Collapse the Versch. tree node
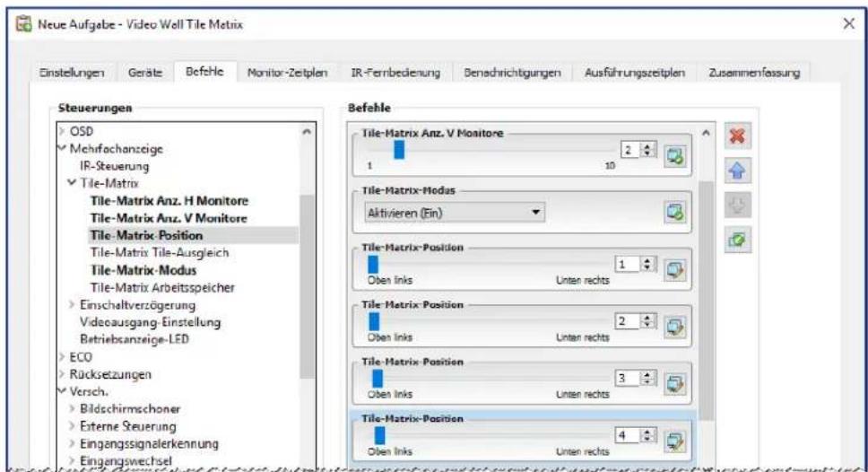Viewport: 868px width, 472px height. 62,391
